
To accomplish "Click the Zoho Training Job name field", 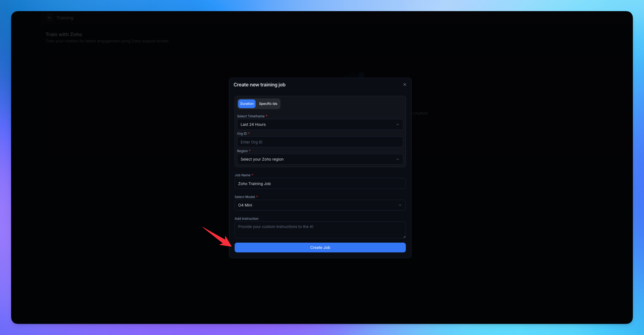I will [x=320, y=184].
